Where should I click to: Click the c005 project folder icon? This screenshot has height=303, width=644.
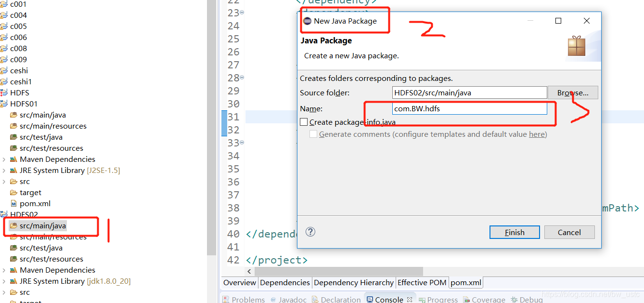click(4, 26)
